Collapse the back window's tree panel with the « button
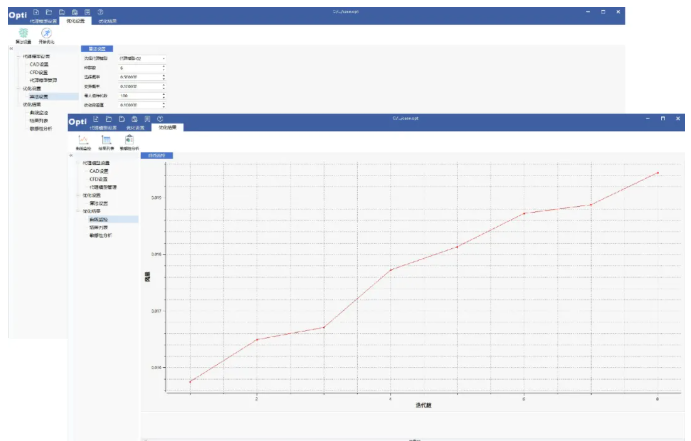Image resolution: width=691 pixels, height=441 pixels. [11, 48]
